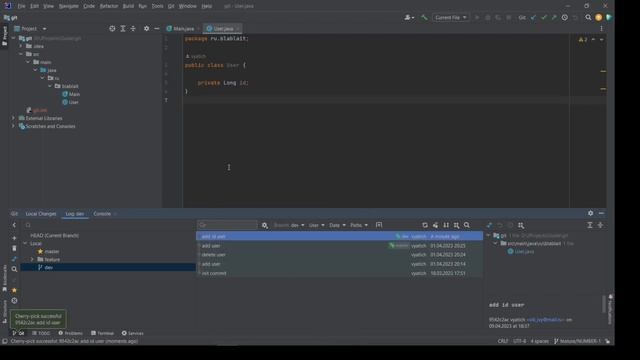This screenshot has height=360, width=640.
Task: Open the Git menu in menu bar
Action: pos(171,6)
